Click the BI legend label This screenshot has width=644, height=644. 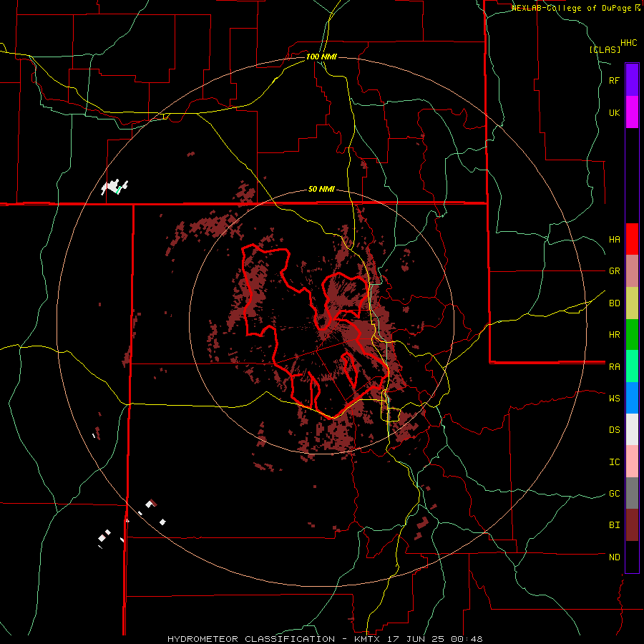coord(615,525)
